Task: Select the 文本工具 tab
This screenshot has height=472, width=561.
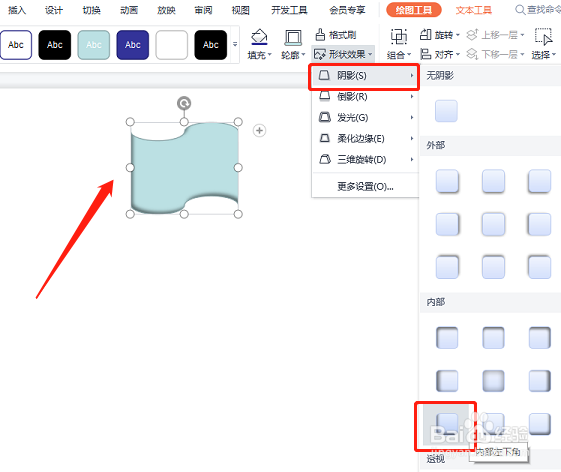Action: pyautogui.click(x=473, y=10)
